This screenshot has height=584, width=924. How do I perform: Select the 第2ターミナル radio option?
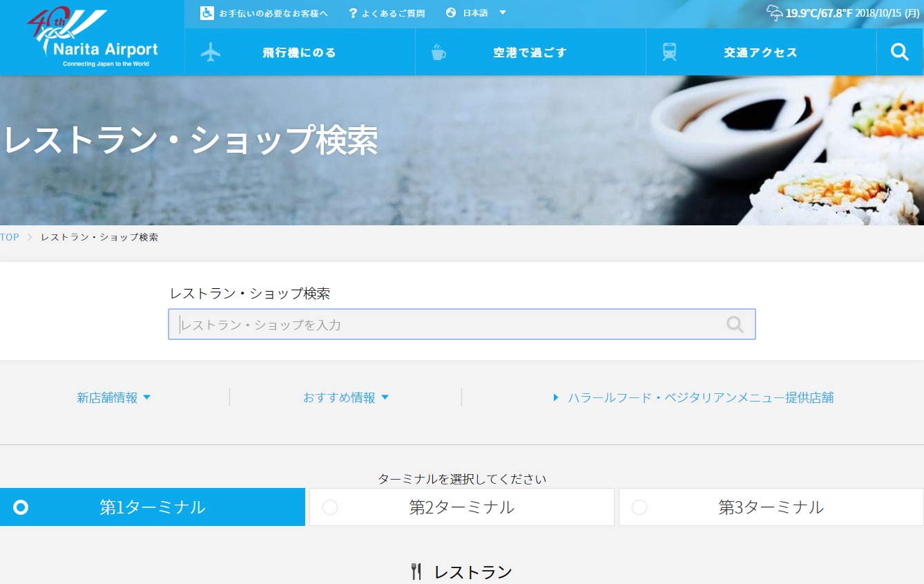(330, 507)
